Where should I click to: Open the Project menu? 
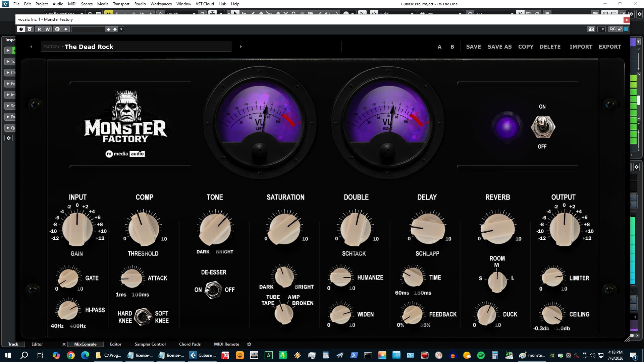point(42,4)
